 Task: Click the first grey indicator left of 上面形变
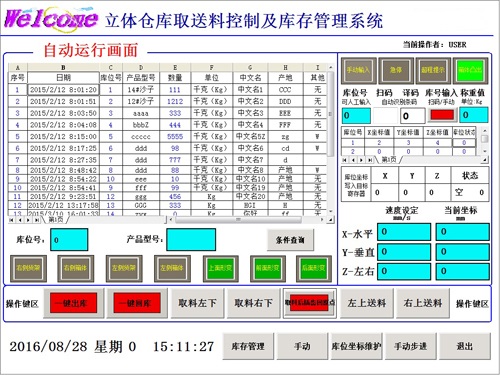172,268
